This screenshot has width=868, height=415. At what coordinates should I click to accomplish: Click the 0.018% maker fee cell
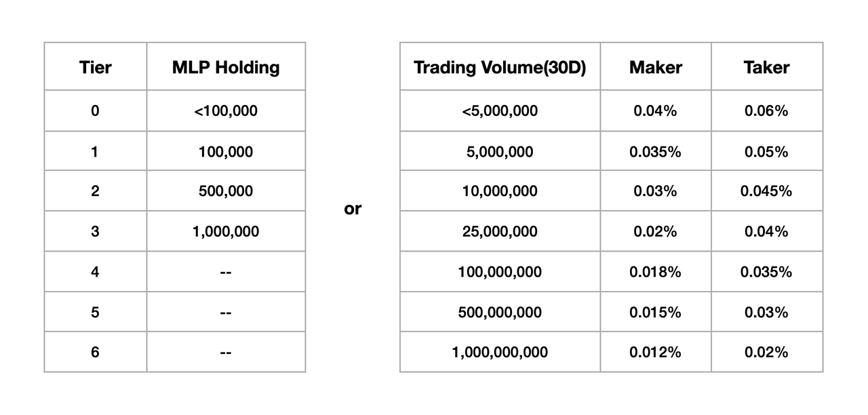click(656, 272)
